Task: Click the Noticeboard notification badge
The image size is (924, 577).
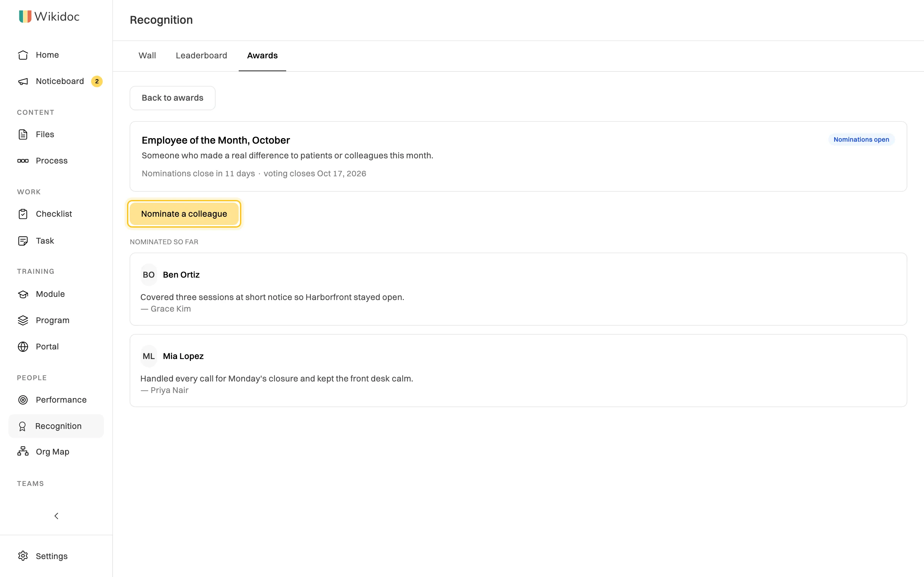Action: pyautogui.click(x=97, y=81)
